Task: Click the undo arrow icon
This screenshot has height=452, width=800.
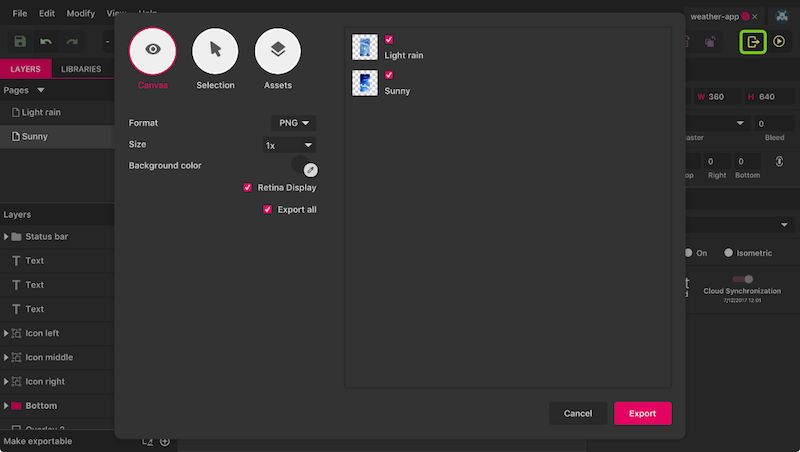Action: (46, 42)
